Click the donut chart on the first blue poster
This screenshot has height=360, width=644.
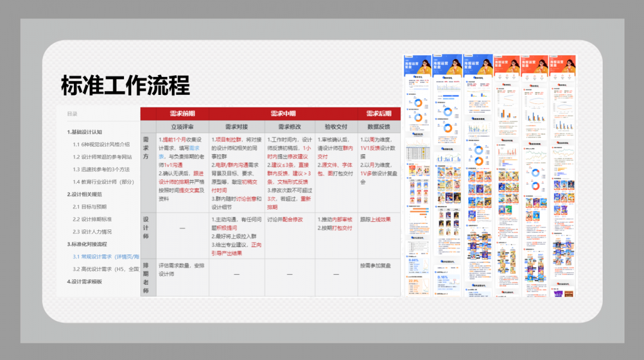[x=417, y=101]
